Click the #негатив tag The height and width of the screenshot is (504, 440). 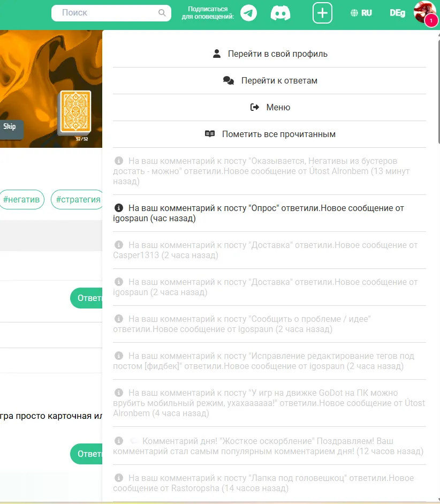[21, 200]
